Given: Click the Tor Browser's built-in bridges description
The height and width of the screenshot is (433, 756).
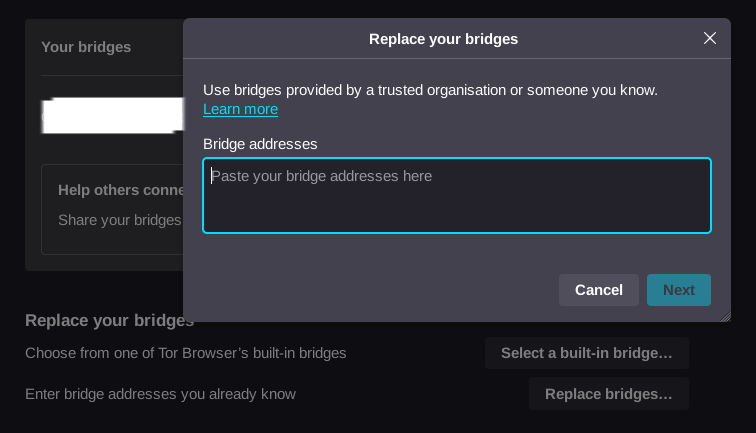Looking at the screenshot, I should [185, 353].
